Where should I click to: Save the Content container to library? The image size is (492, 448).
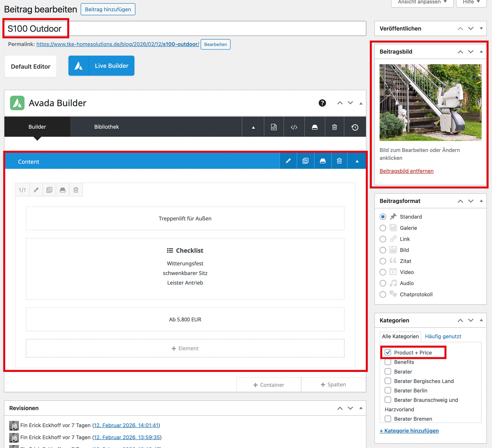(x=323, y=161)
